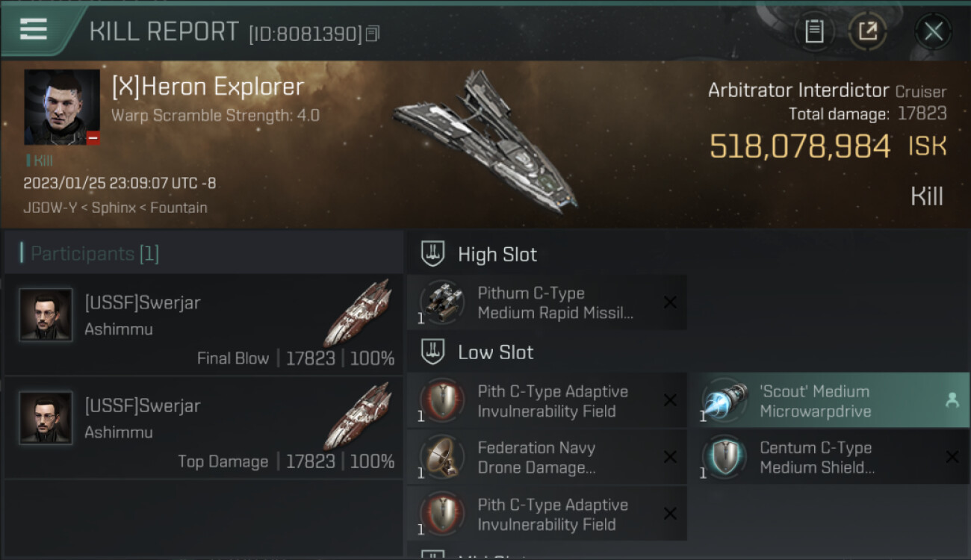This screenshot has height=560, width=971.
Task: Select the Federation Navy Drone Damage icon
Action: [441, 457]
